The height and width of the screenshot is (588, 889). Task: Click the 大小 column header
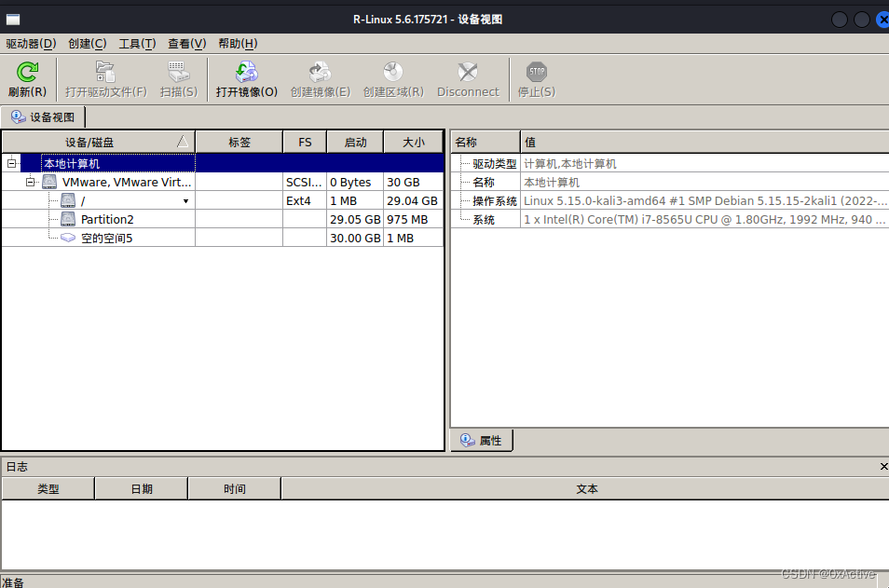click(414, 143)
